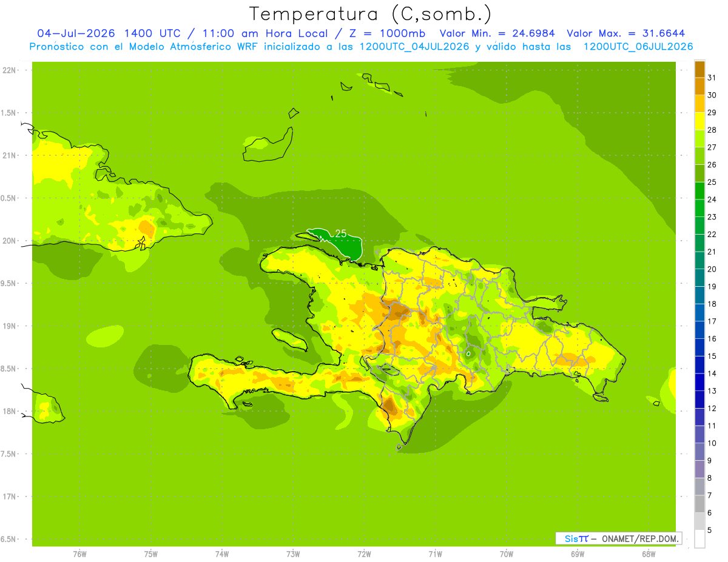Click the white "25" contour label on the map
The height and width of the screenshot is (562, 728).
[x=341, y=233]
